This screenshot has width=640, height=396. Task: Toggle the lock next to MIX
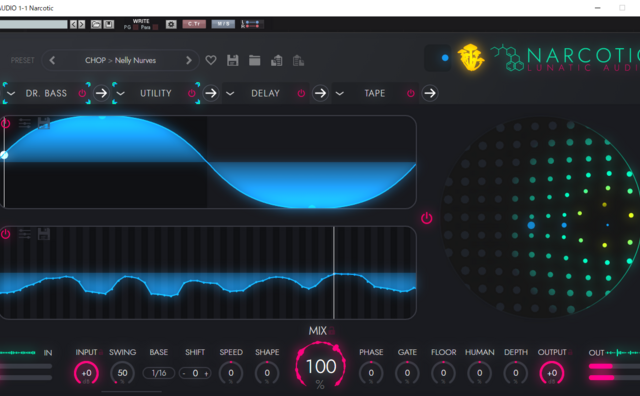tap(331, 331)
